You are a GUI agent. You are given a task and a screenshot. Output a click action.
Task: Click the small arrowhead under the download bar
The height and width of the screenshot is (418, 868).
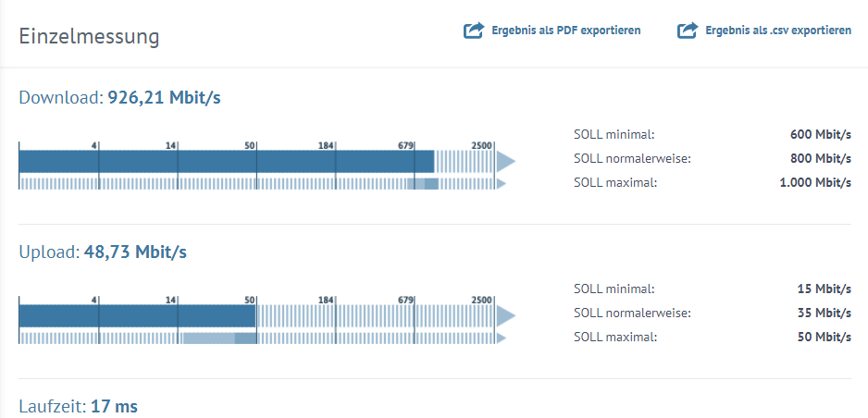pos(502,184)
